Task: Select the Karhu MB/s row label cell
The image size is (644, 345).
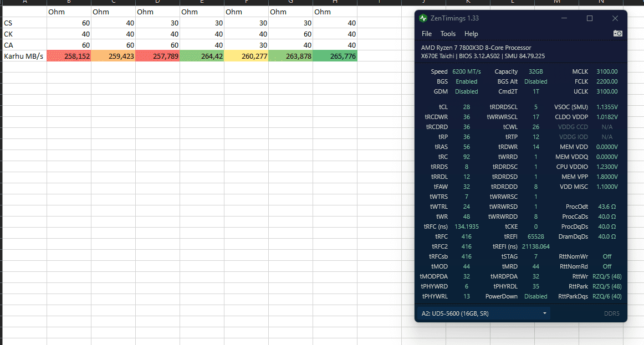Action: pyautogui.click(x=24, y=56)
